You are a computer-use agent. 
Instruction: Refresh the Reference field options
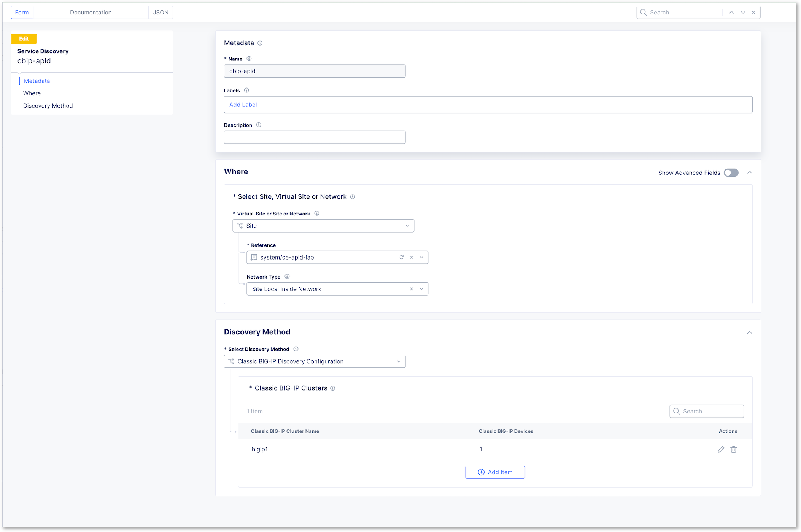(x=401, y=257)
